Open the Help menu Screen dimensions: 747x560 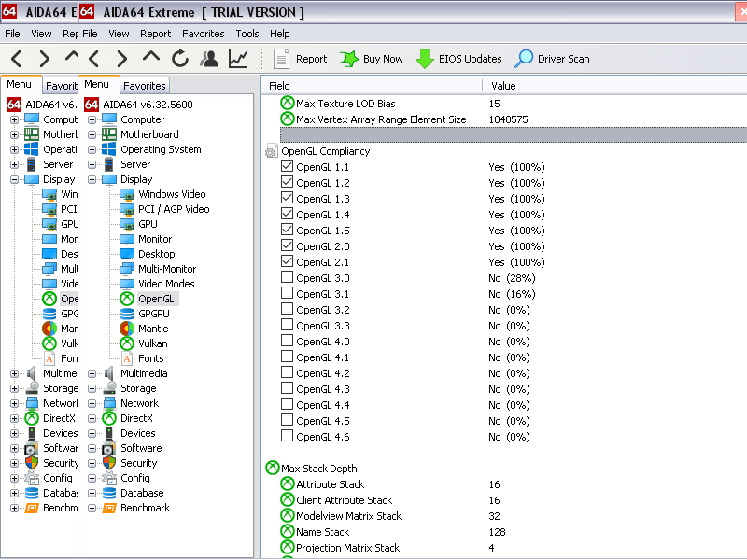pos(279,34)
